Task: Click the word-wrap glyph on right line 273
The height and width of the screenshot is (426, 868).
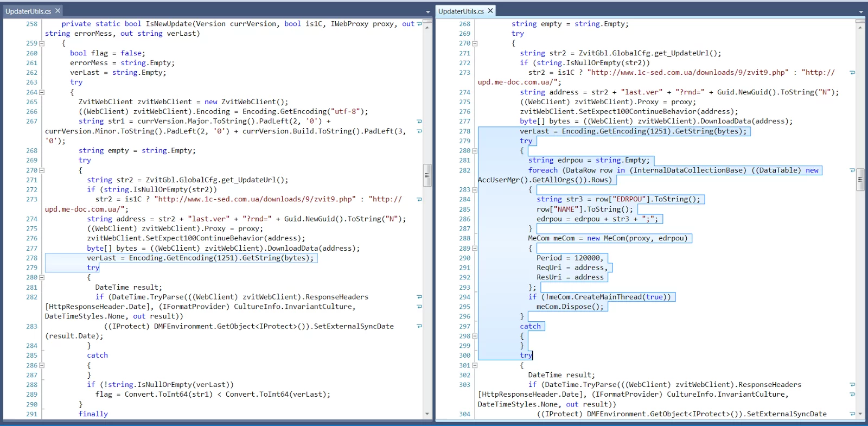Action: click(x=852, y=73)
